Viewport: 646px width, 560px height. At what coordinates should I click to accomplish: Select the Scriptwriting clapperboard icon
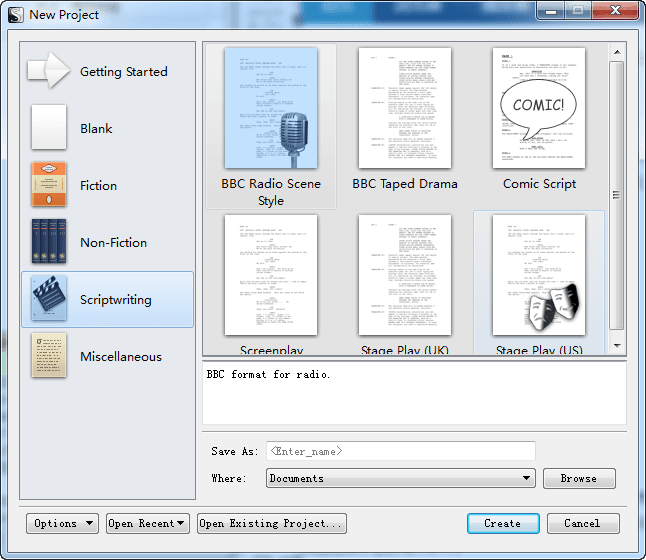49,299
